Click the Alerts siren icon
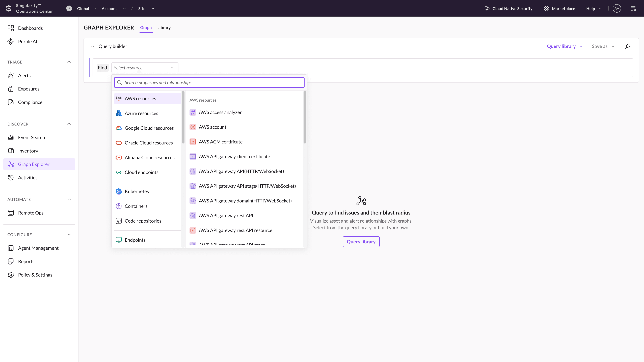Screen dimensions: 644x362 point(11,75)
